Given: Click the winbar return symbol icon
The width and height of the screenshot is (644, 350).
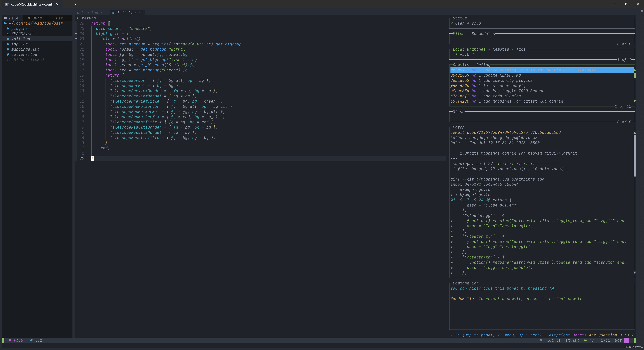Looking at the screenshot, I should click(78, 18).
